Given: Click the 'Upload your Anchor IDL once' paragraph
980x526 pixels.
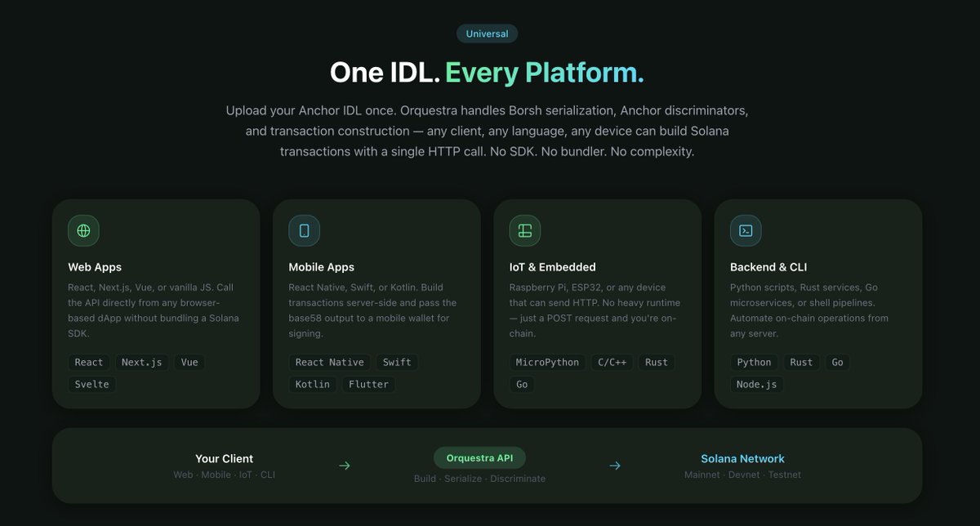Looking at the screenshot, I should pyautogui.click(x=487, y=131).
